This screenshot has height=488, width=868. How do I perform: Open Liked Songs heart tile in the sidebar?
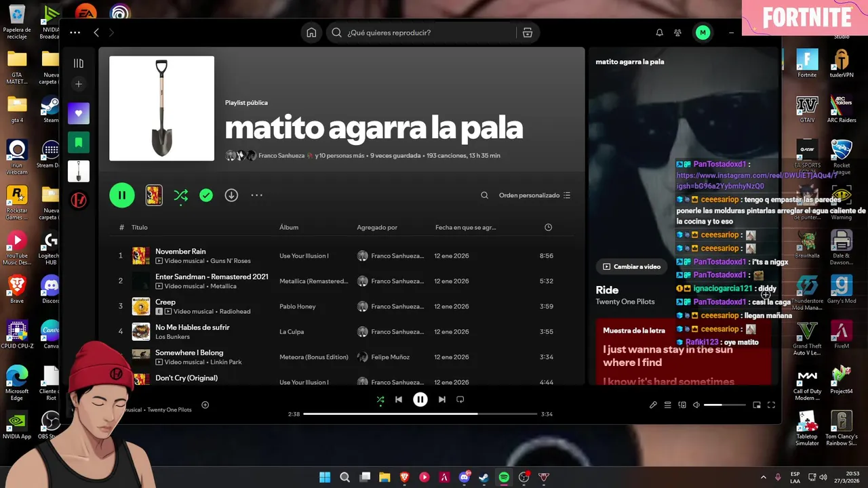79,114
